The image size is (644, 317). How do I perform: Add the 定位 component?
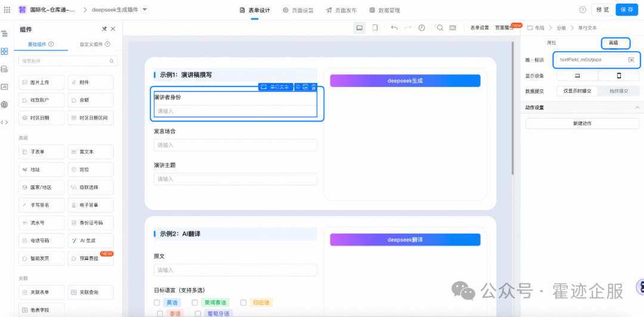tap(91, 170)
